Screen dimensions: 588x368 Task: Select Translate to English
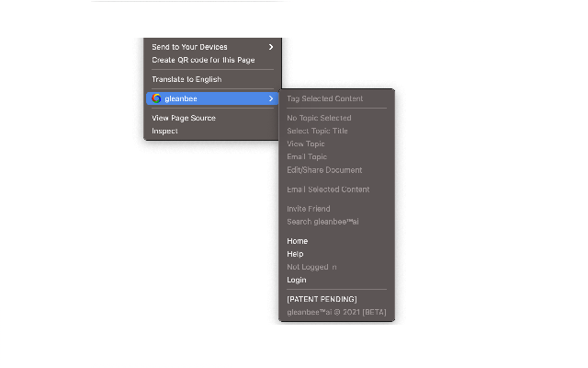(187, 79)
